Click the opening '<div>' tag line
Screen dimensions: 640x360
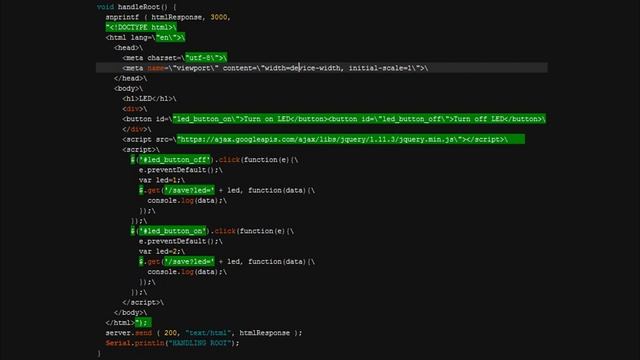coord(135,109)
